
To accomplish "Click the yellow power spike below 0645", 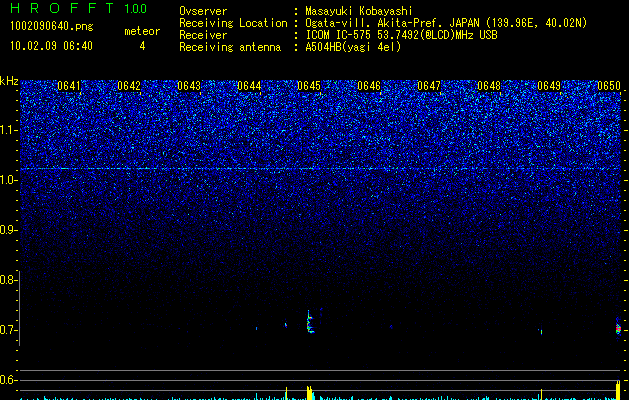I will 309,393.
